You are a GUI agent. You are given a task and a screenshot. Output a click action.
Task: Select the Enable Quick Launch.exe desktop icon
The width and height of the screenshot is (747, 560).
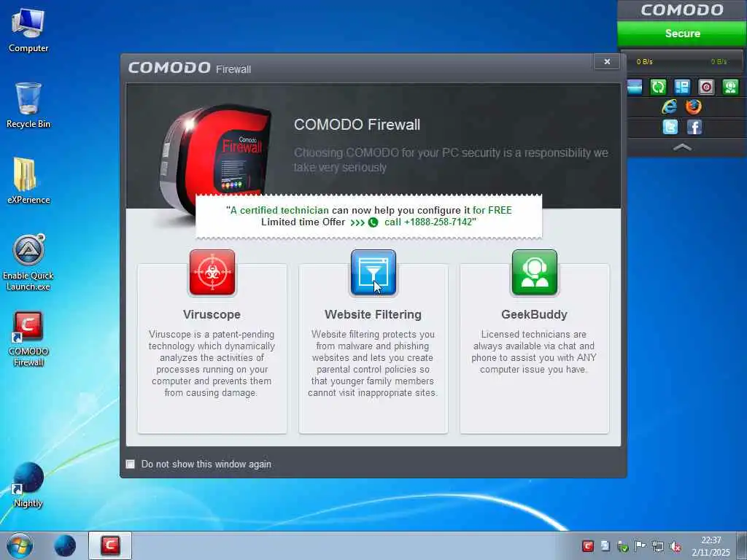click(28, 262)
